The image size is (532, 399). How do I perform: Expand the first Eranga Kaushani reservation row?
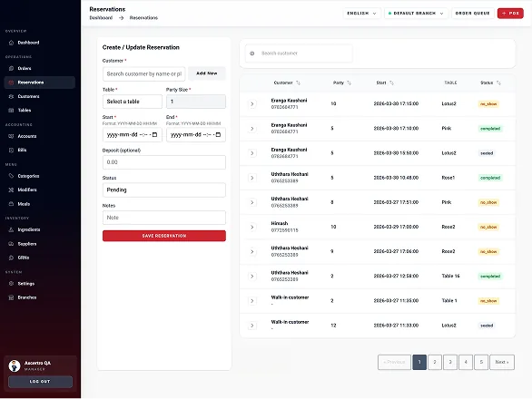click(x=252, y=103)
